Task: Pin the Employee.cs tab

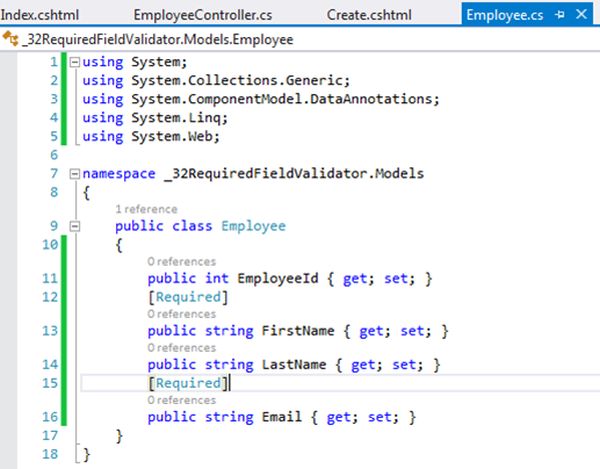Action: (559, 15)
